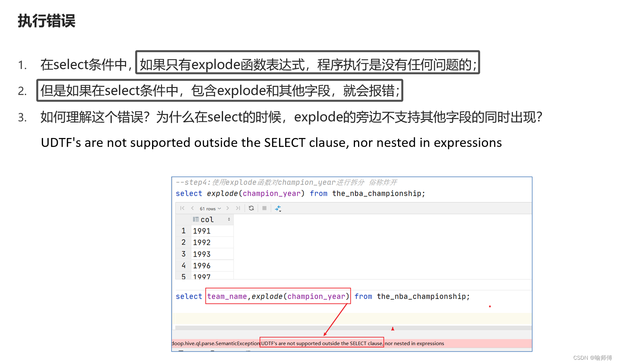
Task: Select row number 1 in the grid
Action: point(183,231)
